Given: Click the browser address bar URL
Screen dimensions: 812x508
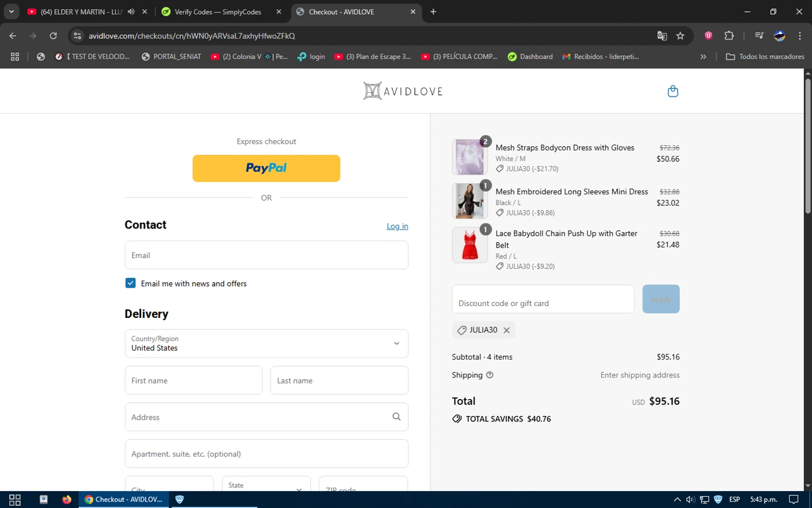Looking at the screenshot, I should (x=192, y=36).
